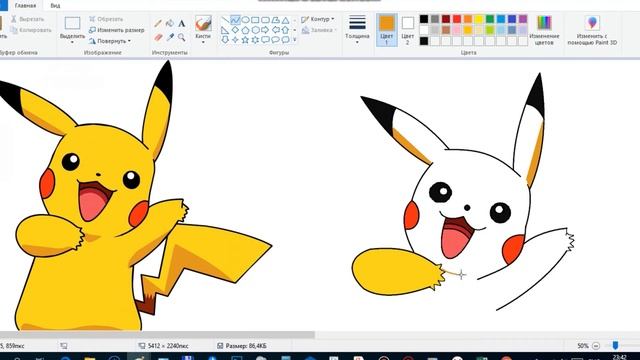
Task: Choose the Hexagon shape
Action: click(255, 30)
